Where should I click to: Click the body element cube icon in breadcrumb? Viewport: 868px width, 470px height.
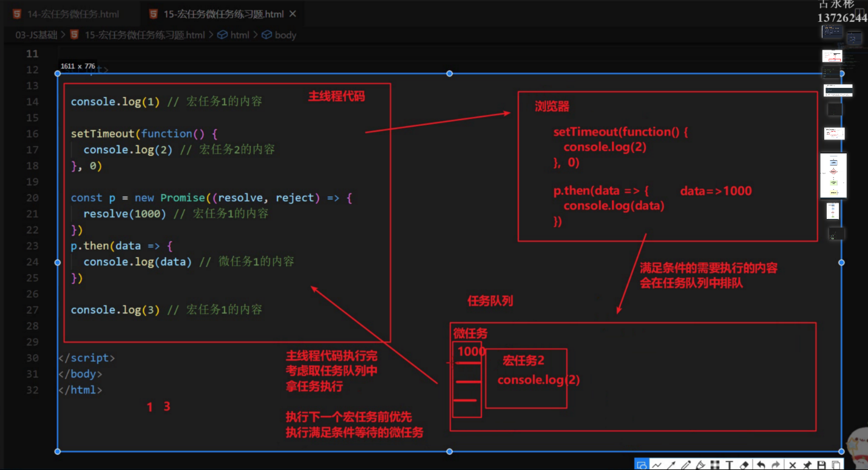click(266, 35)
